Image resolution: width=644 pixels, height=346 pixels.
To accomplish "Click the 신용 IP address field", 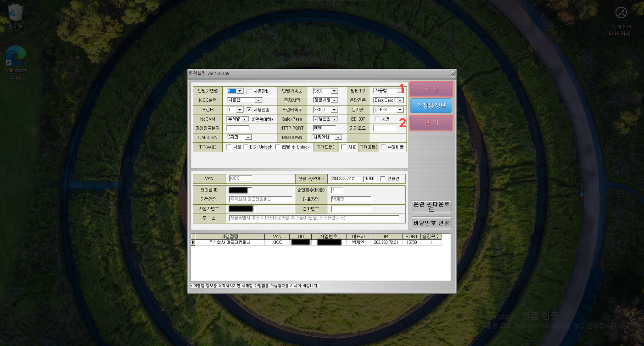I will point(346,179).
